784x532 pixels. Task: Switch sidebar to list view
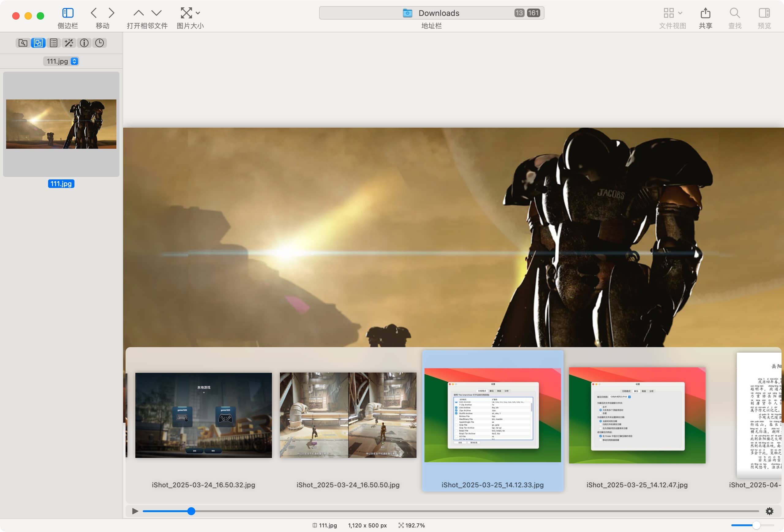click(53, 43)
